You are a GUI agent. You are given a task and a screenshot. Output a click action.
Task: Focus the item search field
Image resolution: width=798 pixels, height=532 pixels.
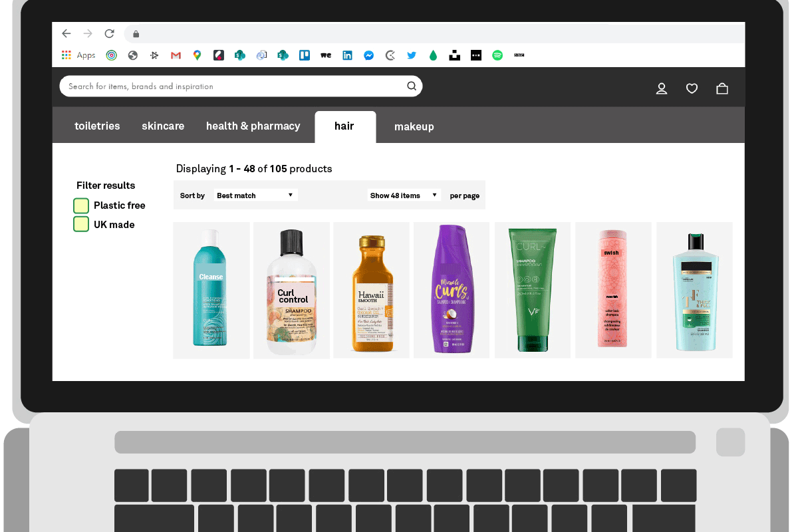coord(233,86)
